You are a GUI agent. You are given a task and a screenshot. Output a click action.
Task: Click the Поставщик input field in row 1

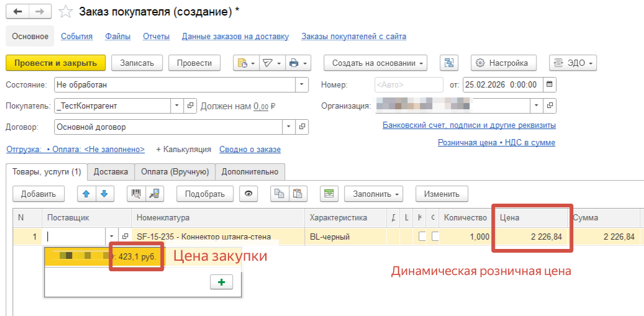coord(75,237)
